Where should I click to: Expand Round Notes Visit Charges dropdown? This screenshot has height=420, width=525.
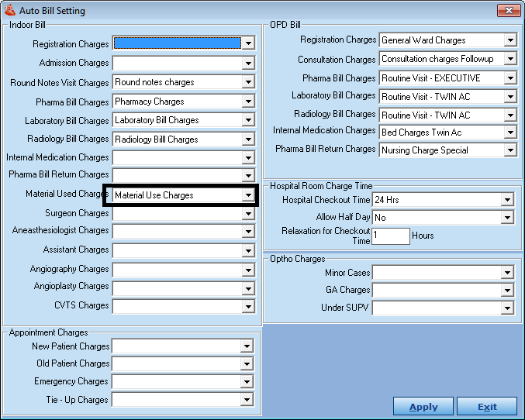[x=248, y=82]
